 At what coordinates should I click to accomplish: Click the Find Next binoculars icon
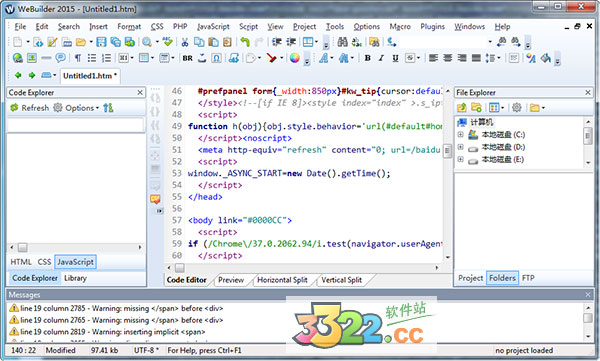click(x=516, y=42)
